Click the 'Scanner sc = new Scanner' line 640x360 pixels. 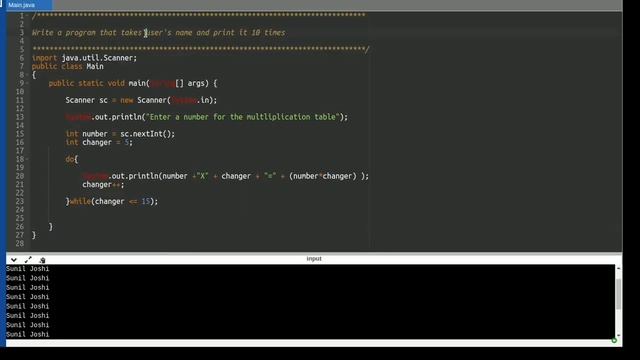click(x=141, y=100)
